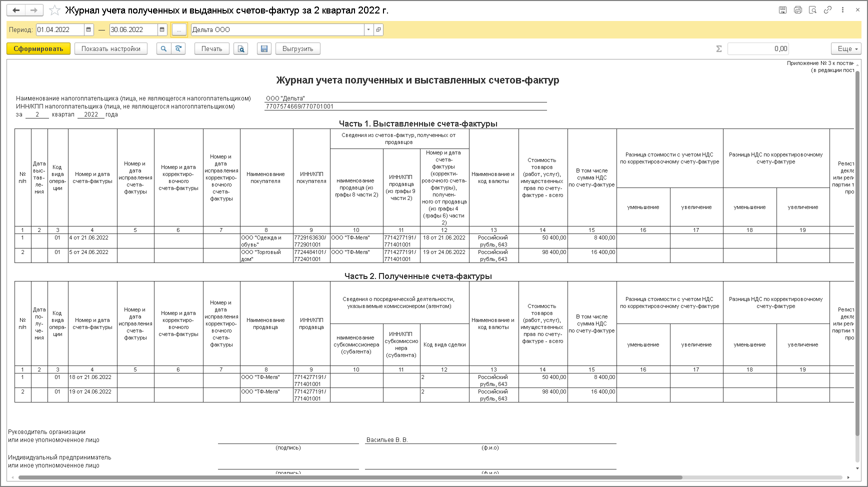
Task: Select cell 7729163630/772901001
Action: tap(311, 241)
